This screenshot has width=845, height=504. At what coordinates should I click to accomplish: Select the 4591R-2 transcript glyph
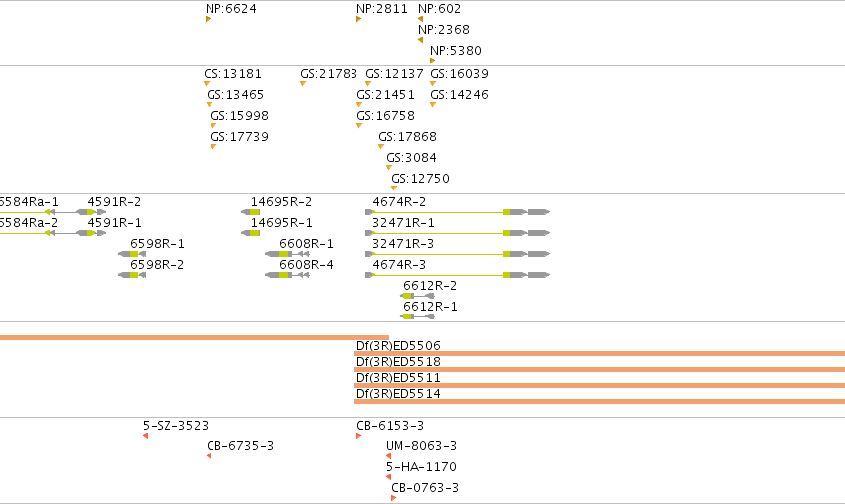coord(91,212)
